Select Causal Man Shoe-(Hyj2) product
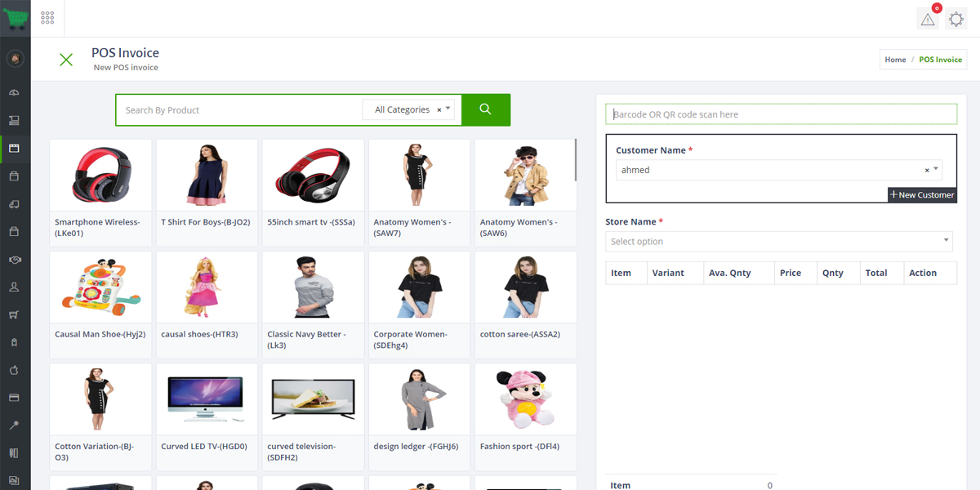The height and width of the screenshot is (490, 980). click(100, 305)
